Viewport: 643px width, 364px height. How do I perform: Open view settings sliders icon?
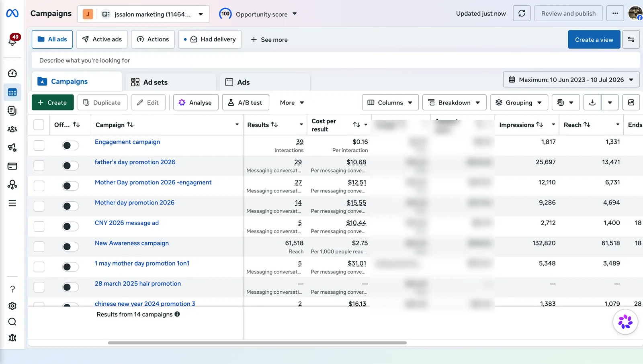pyautogui.click(x=631, y=39)
